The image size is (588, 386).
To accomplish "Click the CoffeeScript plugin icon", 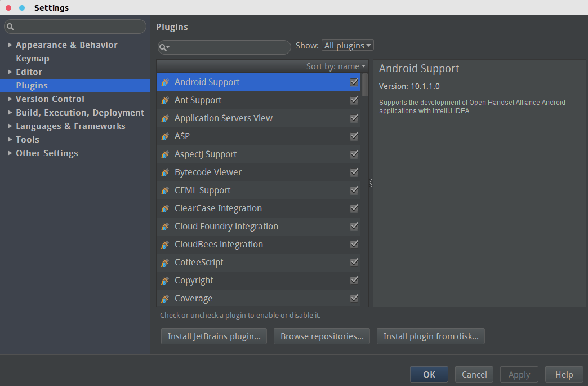I will pos(165,262).
